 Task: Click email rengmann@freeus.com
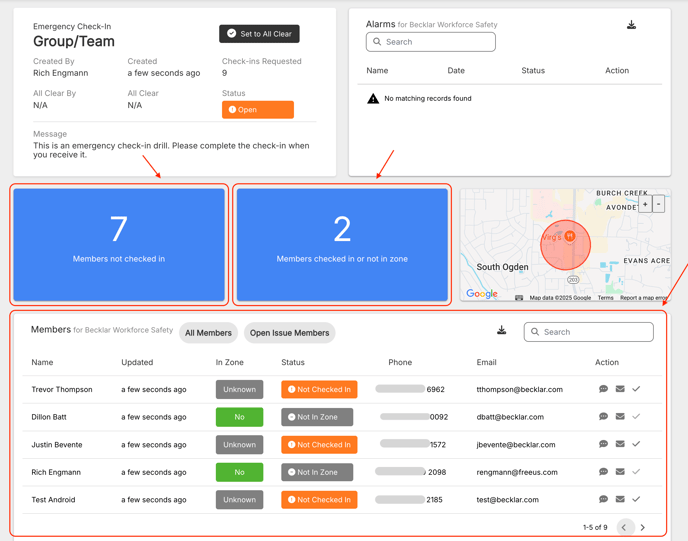(x=517, y=473)
